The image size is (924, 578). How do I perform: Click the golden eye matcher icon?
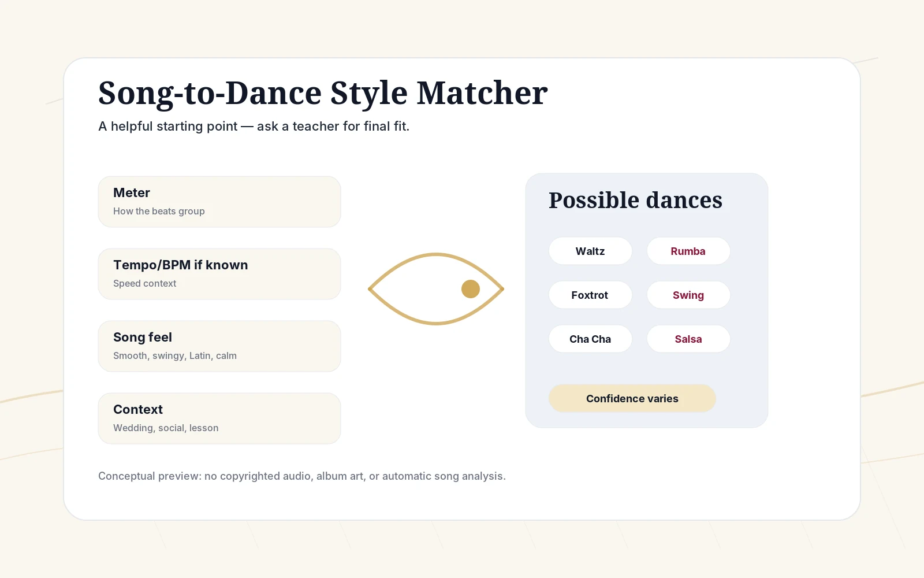click(436, 289)
